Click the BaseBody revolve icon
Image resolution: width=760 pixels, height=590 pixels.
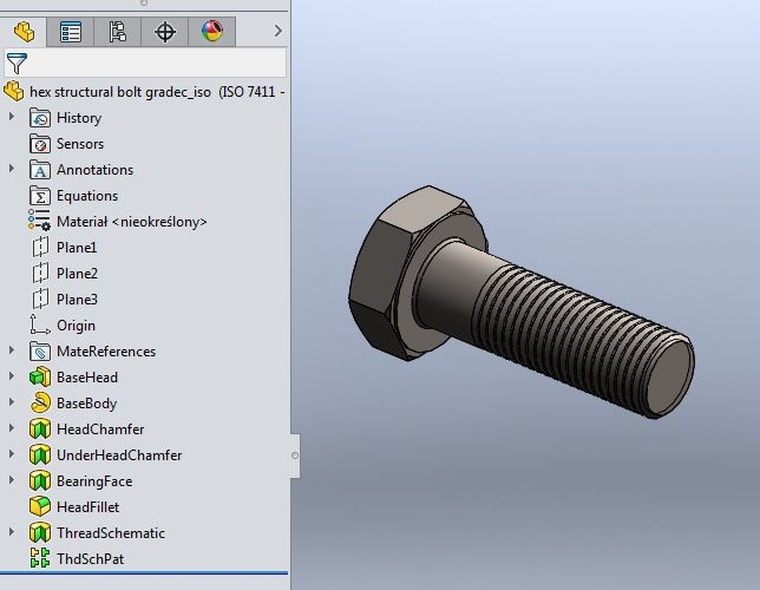40,402
